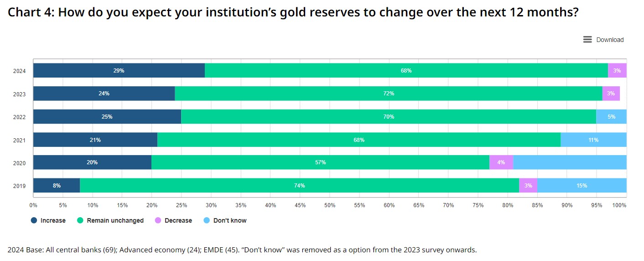
Task: Toggle the Increase series legend item
Action: click(53, 220)
